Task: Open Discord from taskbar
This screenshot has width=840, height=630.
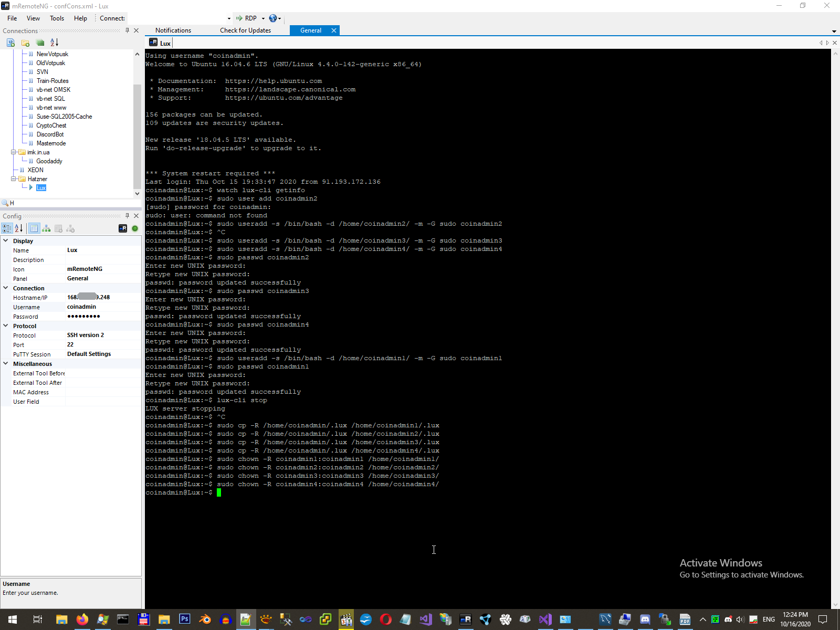Action: click(x=645, y=619)
